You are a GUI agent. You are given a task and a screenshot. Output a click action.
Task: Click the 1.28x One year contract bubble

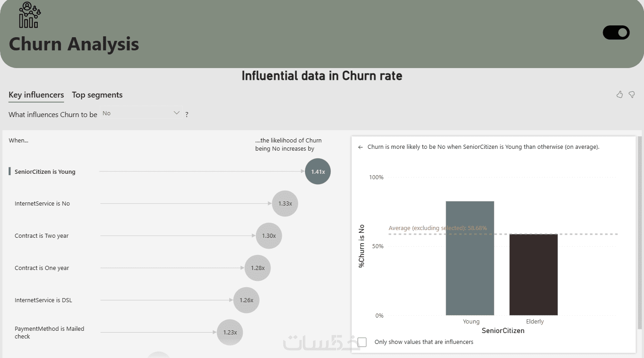tap(257, 268)
